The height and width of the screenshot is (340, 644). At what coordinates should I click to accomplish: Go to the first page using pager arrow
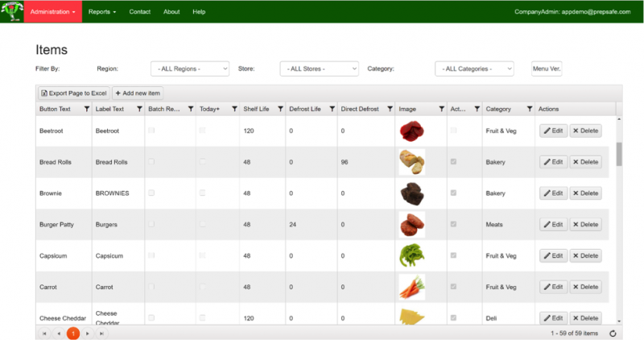click(x=44, y=333)
